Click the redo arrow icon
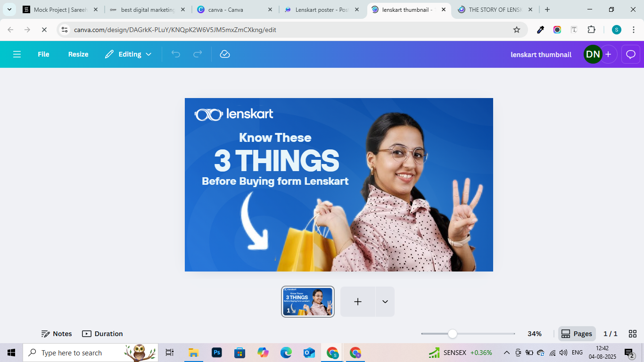The width and height of the screenshot is (644, 362). coord(198,54)
